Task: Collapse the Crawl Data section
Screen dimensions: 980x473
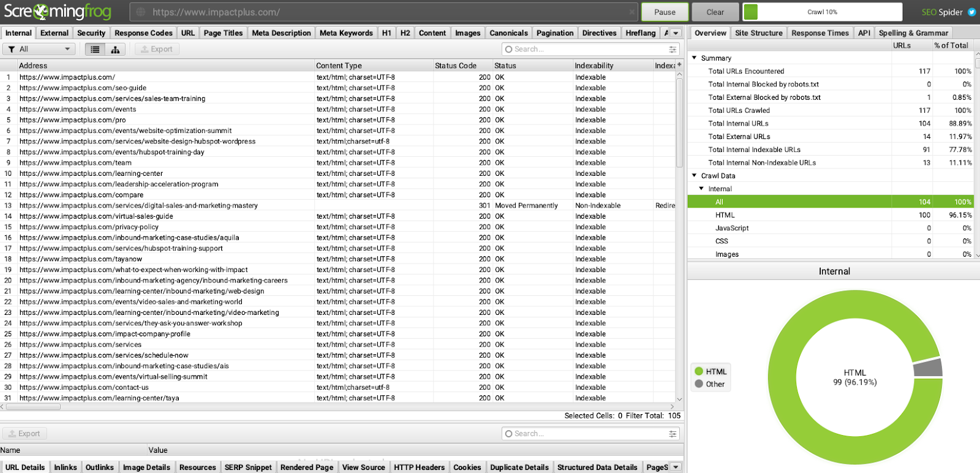Action: coord(695,175)
